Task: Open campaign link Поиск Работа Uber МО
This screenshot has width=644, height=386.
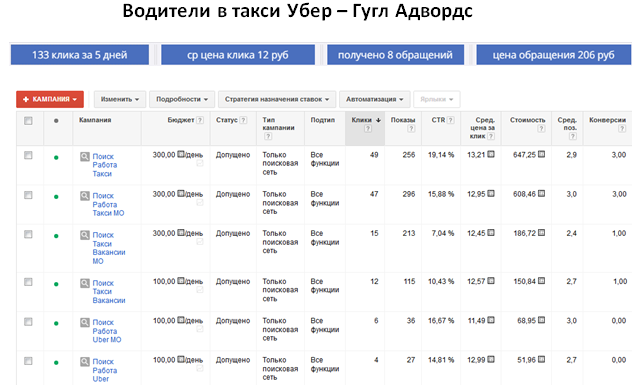Action: tap(107, 331)
